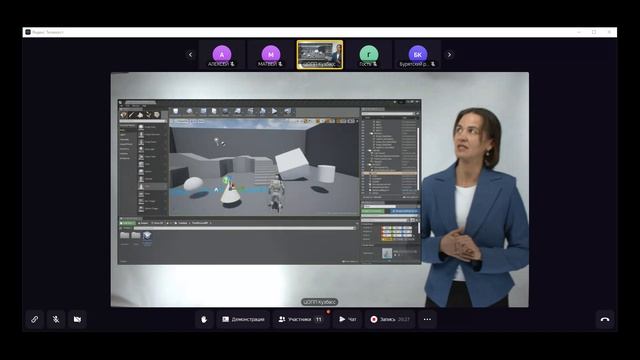Select the Буреиский participant tile
Viewport: 640px width, 360px height.
click(x=418, y=55)
